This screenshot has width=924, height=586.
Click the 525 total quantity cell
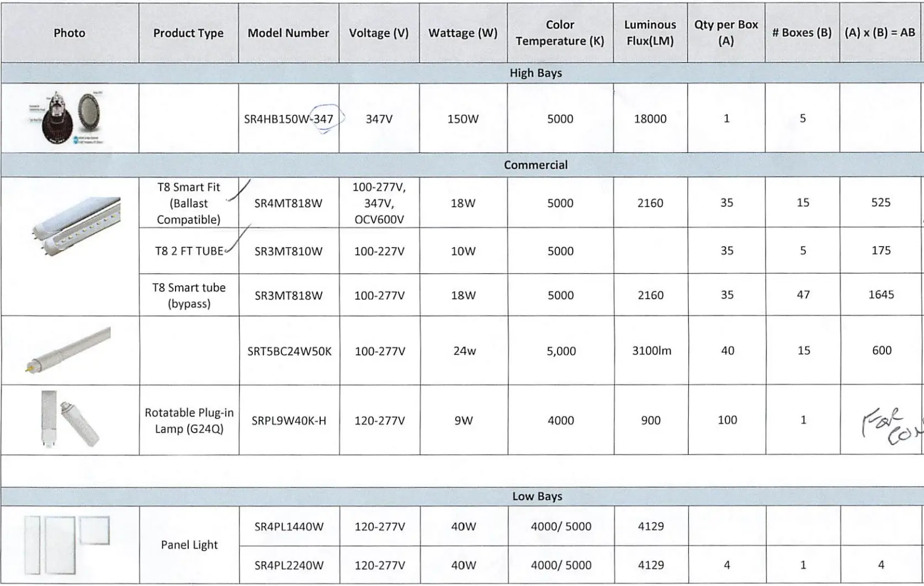coord(881,203)
